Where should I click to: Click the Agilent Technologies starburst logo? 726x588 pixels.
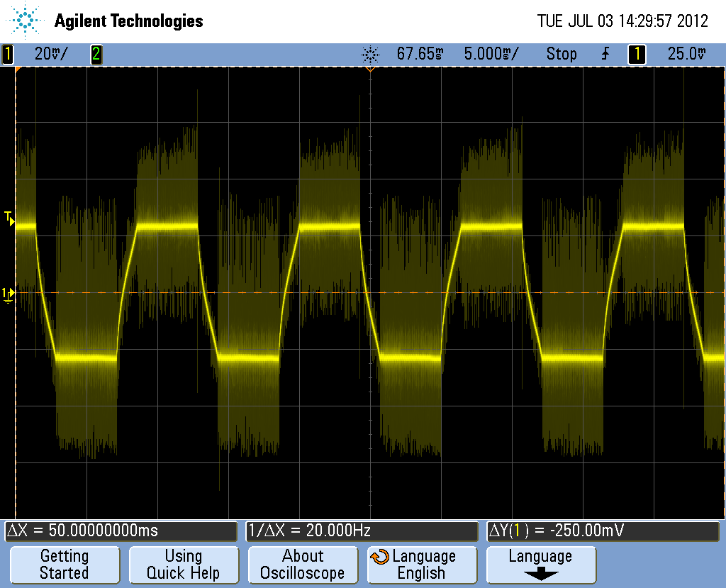(x=25, y=20)
